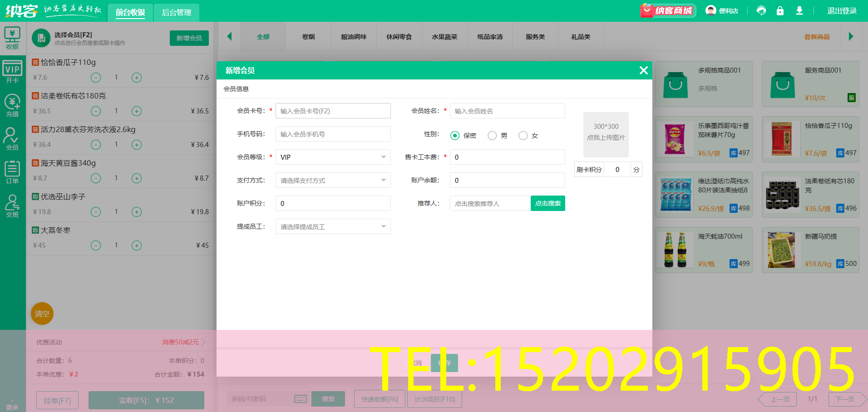868x412 pixels.
Task: Expand the 会员等级 VIP dropdown
Action: 333,157
